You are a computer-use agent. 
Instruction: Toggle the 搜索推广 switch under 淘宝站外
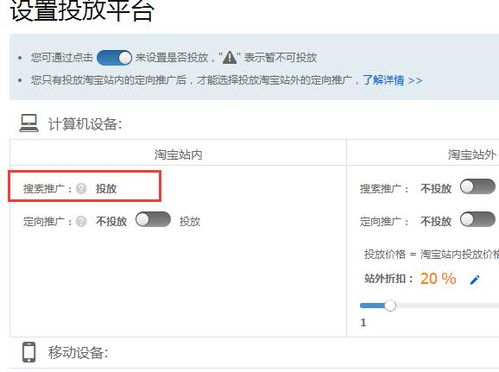coord(478,187)
